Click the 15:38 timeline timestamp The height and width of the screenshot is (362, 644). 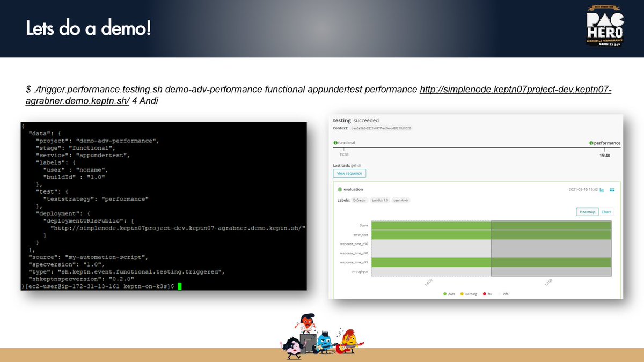(344, 154)
